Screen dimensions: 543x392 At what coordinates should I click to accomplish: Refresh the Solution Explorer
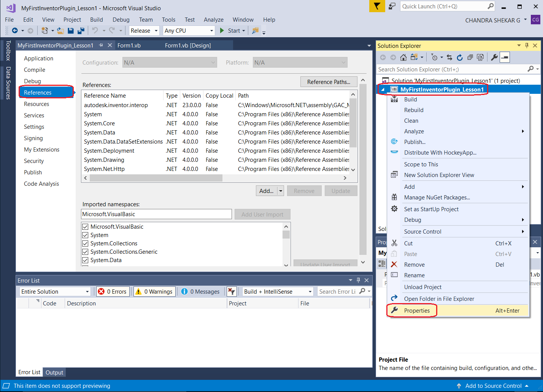click(460, 57)
